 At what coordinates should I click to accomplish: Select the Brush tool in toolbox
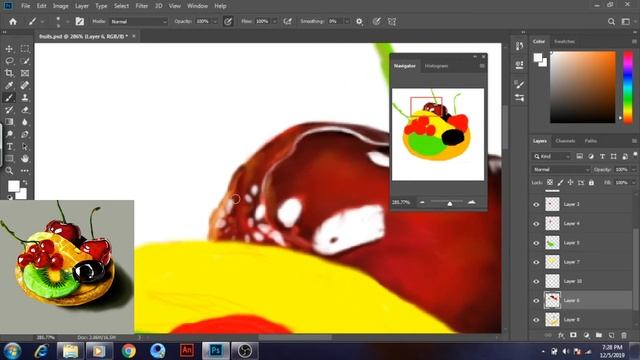tap(9, 98)
